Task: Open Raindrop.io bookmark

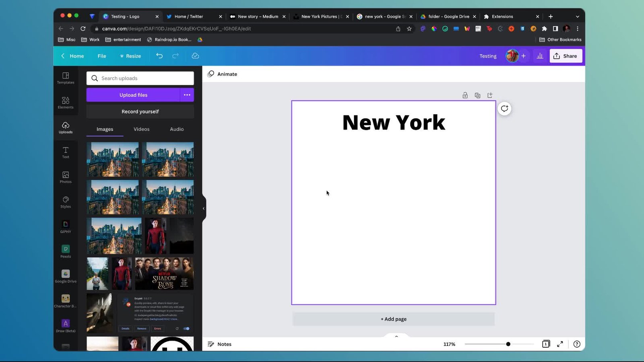Action: click(169, 39)
